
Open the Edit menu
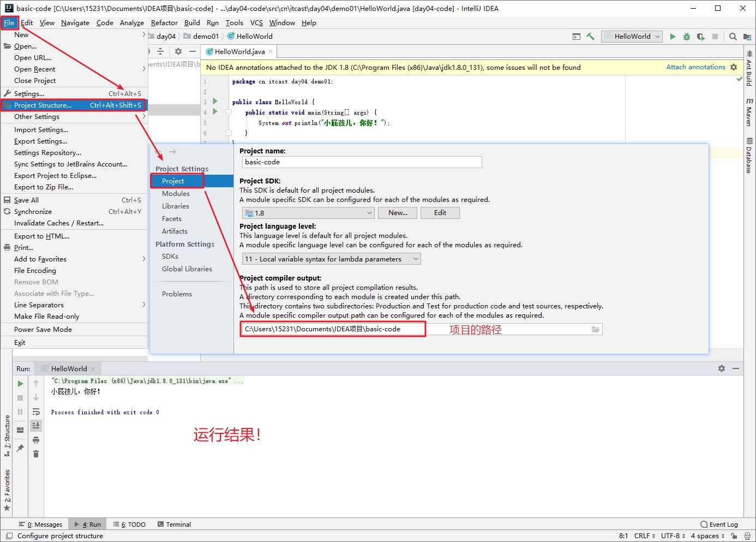27,23
